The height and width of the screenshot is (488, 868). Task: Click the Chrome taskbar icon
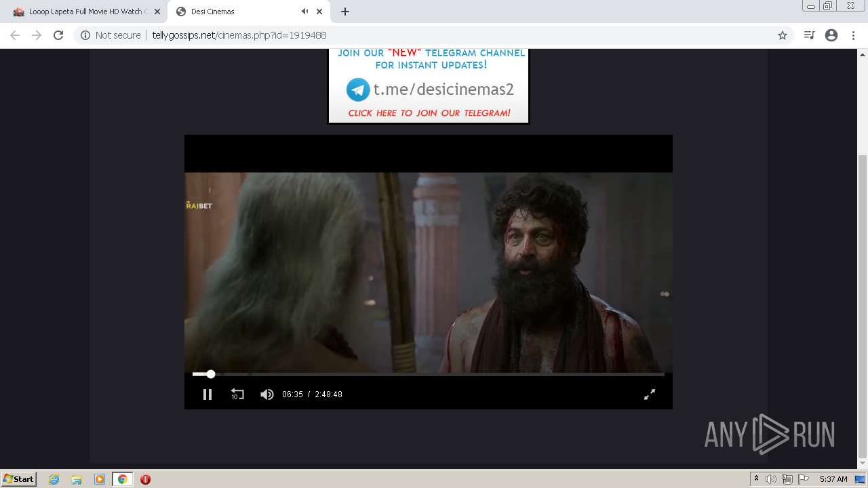pyautogui.click(x=122, y=479)
